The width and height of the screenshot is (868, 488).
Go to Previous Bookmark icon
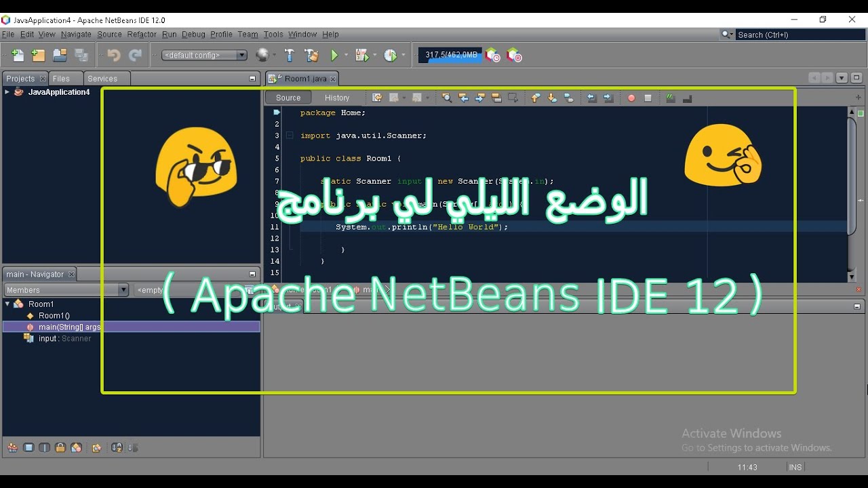click(536, 98)
